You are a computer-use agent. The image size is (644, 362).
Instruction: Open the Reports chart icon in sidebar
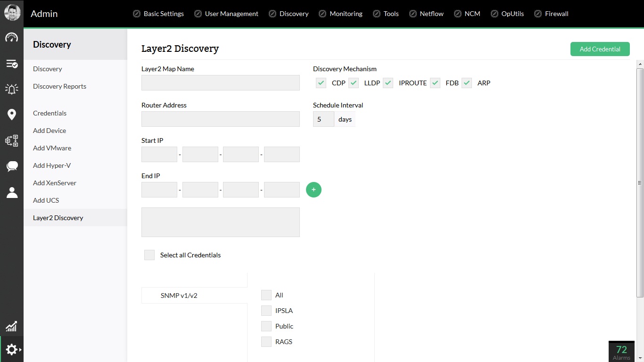(11, 326)
